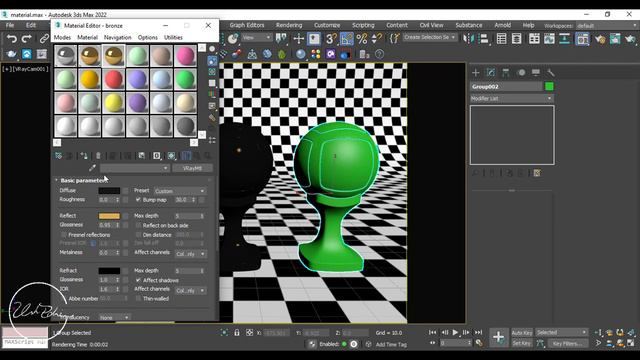Viewport: 640px width, 360px height.
Task: Open the Create Selection Set dropdown
Action: coord(429,37)
